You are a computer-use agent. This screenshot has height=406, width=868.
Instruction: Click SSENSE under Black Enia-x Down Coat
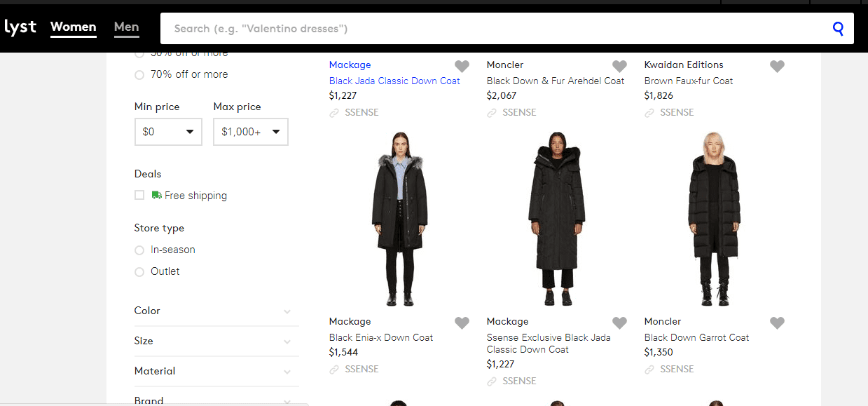point(361,369)
